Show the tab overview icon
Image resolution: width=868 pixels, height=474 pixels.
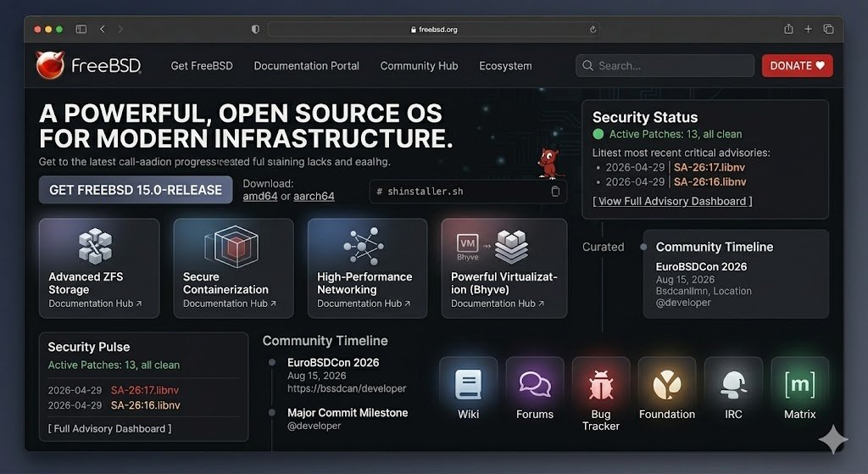point(829,29)
